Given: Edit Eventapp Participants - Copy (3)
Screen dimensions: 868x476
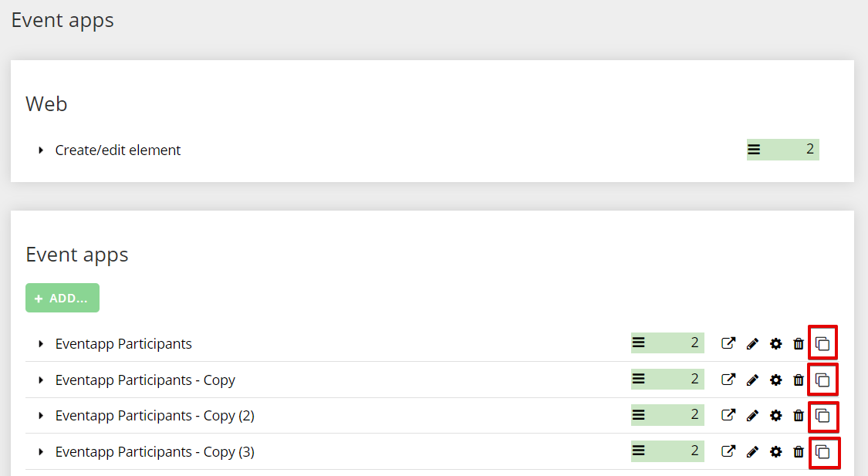Looking at the screenshot, I should [752, 452].
